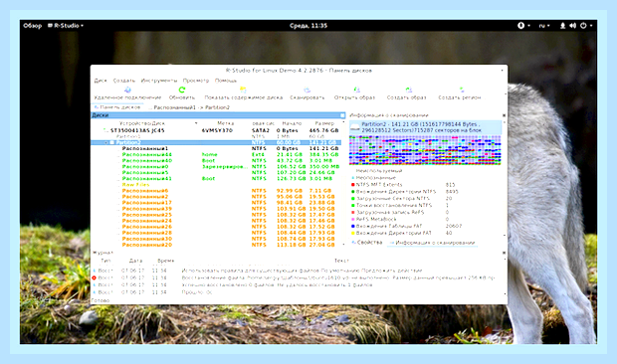Click the scan legend scrollbar down arrow
617x364 pixels.
(x=505, y=235)
